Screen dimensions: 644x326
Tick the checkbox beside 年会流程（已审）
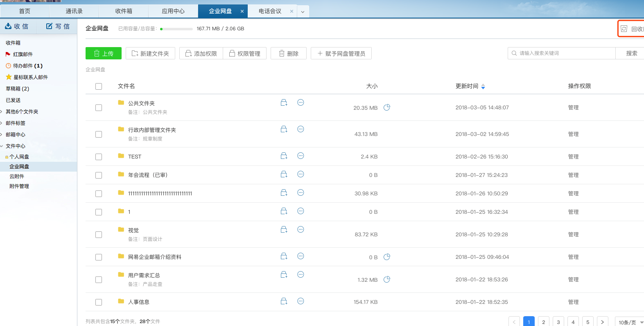[x=99, y=175]
